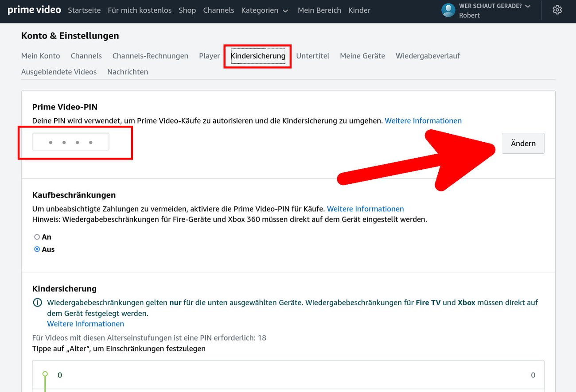Image resolution: width=576 pixels, height=392 pixels.
Task: Go to the Meine Geräte tab
Action: [x=362, y=56]
